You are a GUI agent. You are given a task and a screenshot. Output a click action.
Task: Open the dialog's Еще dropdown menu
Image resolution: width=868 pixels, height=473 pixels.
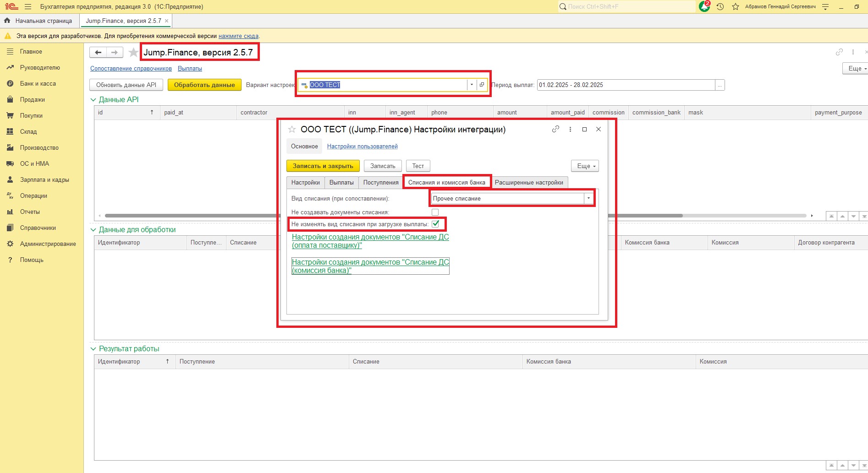[x=585, y=166]
